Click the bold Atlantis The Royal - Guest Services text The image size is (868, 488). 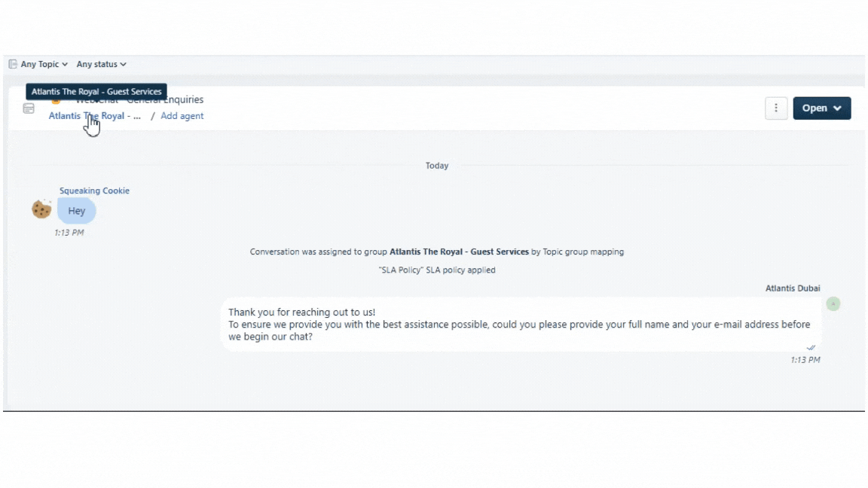tap(459, 252)
